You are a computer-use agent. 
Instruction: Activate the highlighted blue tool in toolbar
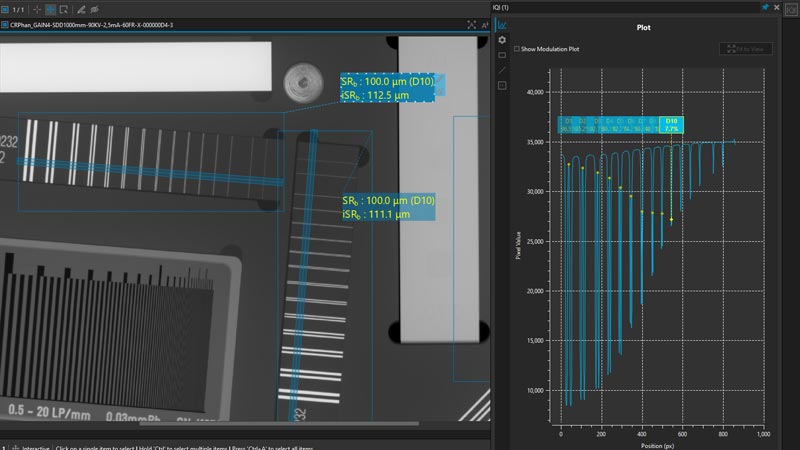pyautogui.click(x=51, y=9)
